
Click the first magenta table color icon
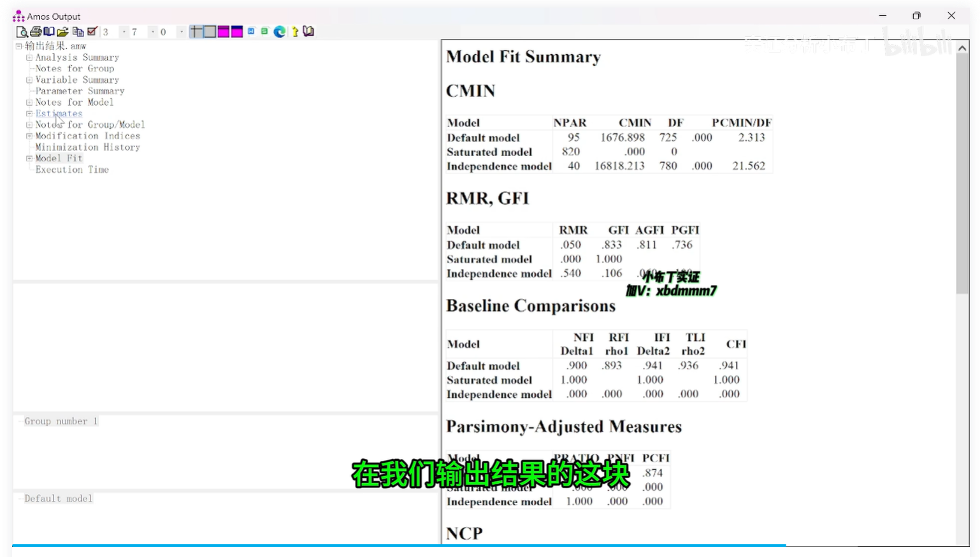point(223,32)
